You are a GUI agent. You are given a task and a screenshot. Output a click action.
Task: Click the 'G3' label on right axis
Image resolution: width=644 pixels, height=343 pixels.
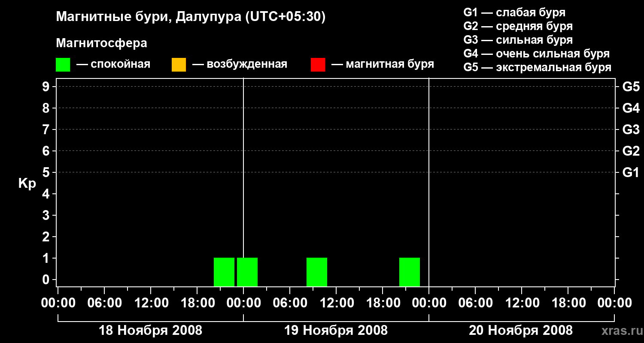(x=631, y=130)
